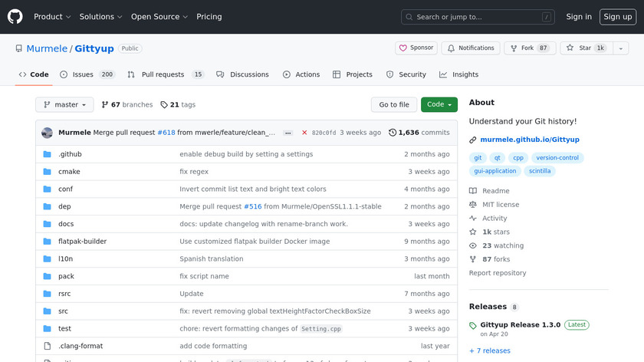Open the Gittyup repository link

94,48
